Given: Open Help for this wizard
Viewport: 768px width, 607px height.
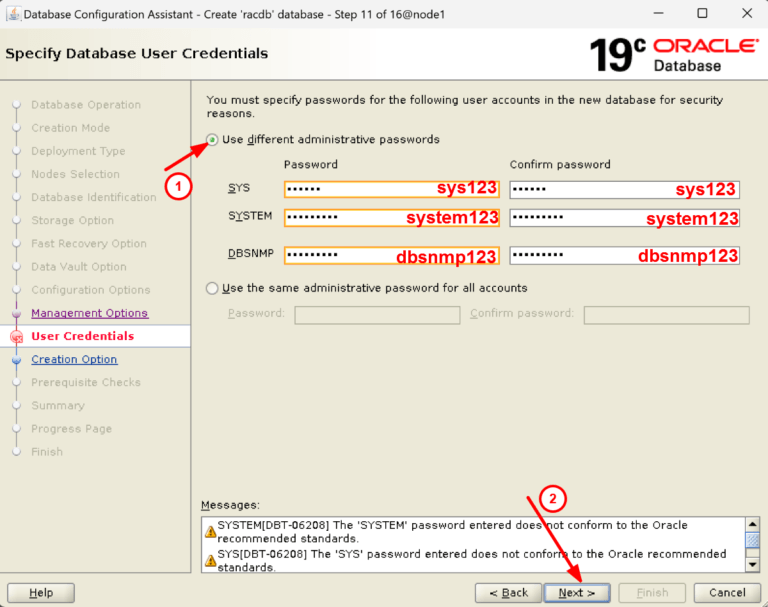Looking at the screenshot, I should click(x=41, y=592).
